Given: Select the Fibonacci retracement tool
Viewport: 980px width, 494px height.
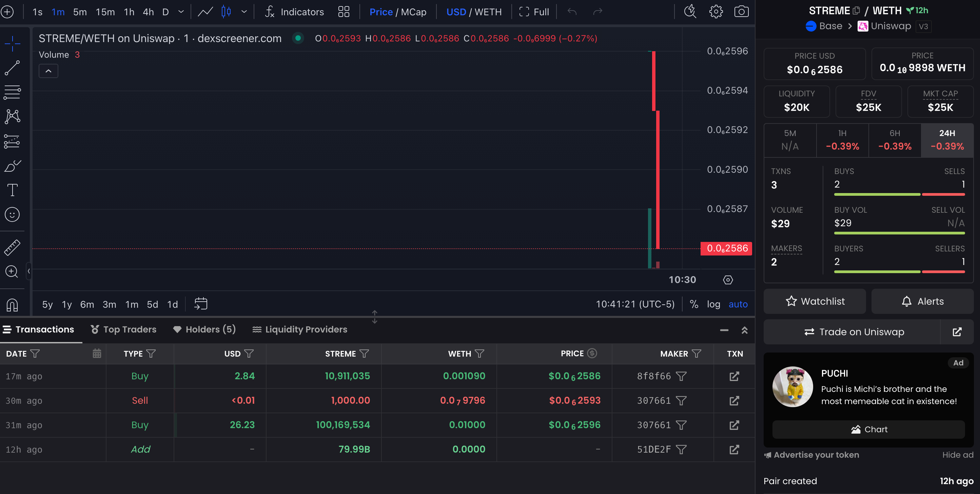Looking at the screenshot, I should click(x=12, y=92).
